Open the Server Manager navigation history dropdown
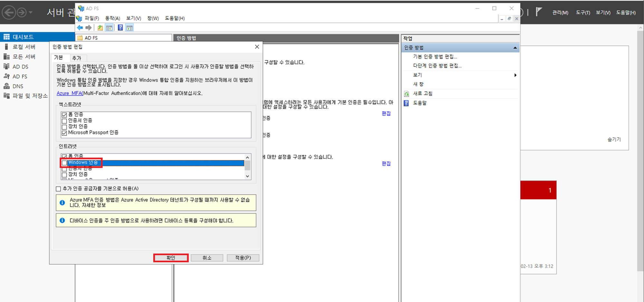644x302 pixels. (x=31, y=13)
